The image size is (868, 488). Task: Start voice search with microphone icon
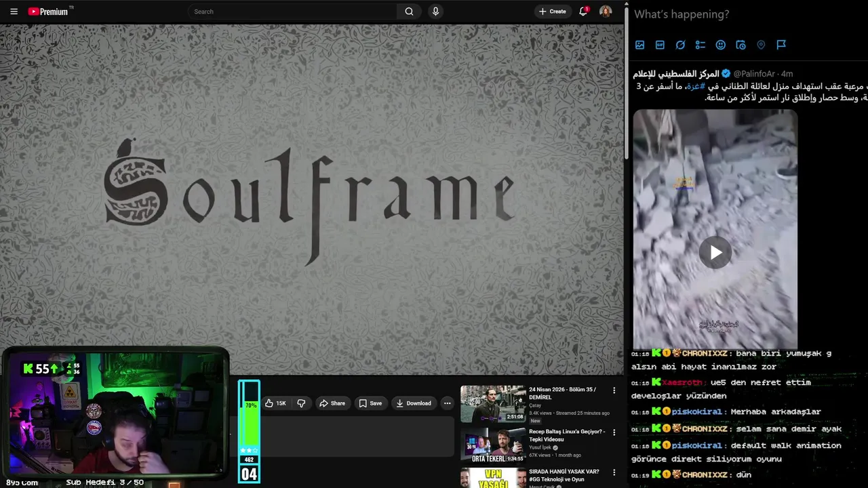coord(435,12)
